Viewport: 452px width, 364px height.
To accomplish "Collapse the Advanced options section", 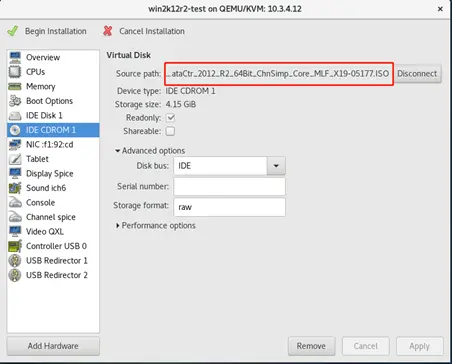I will (x=150, y=151).
